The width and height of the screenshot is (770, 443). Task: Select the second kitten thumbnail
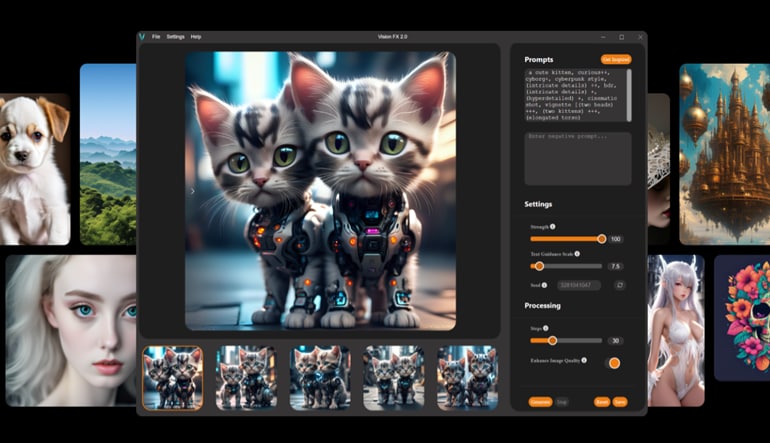[247, 378]
